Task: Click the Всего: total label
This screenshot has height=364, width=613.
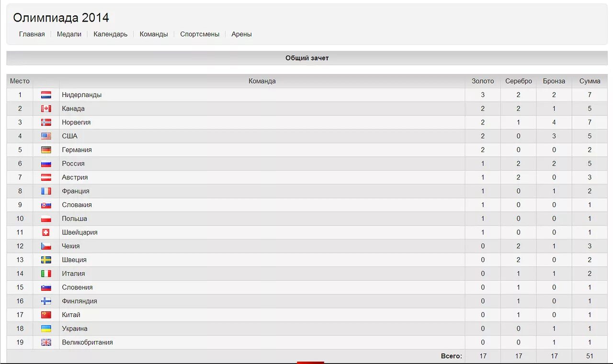Action: tap(452, 356)
